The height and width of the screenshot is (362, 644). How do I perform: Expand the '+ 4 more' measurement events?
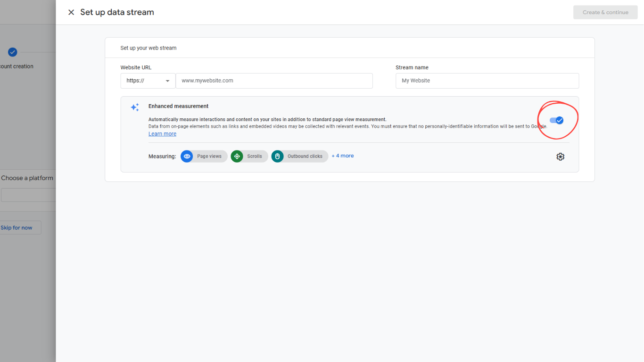tap(342, 156)
